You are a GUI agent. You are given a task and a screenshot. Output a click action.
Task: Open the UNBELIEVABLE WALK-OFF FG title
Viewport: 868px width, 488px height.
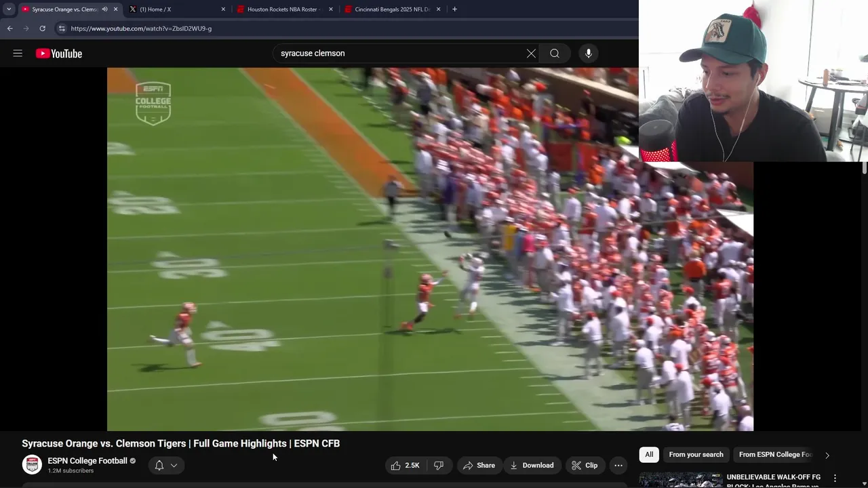(774, 480)
